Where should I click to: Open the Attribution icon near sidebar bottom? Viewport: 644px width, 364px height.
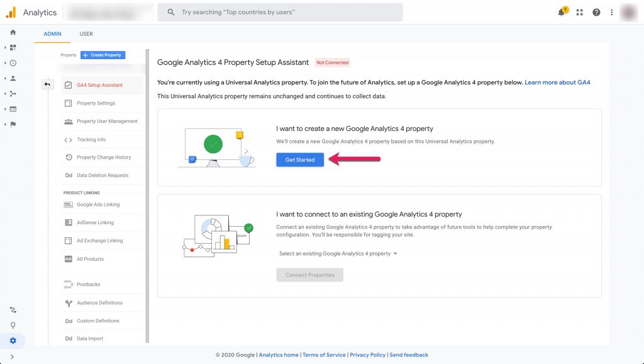13,310
